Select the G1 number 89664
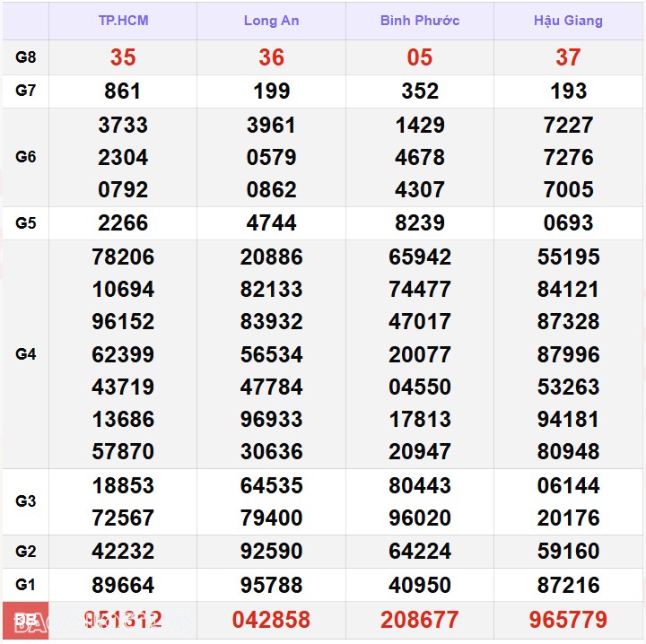646x644 pixels. click(123, 585)
